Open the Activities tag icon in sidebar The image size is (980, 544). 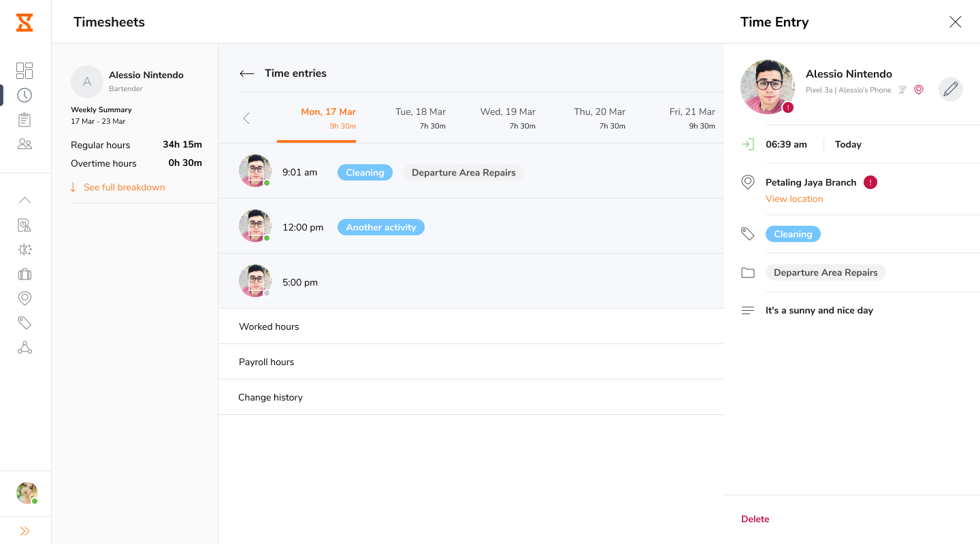point(24,323)
